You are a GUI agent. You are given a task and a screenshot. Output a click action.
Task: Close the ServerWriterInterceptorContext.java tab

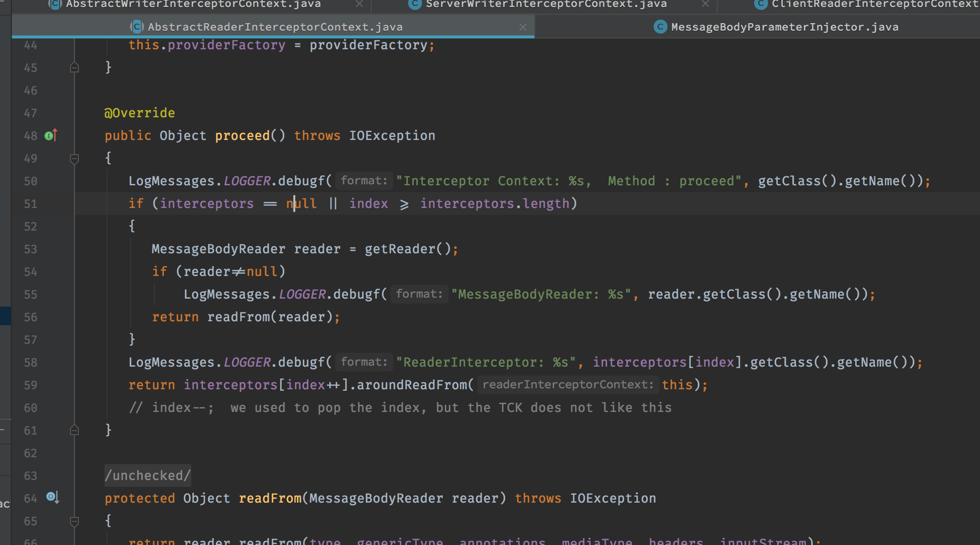point(705,4)
